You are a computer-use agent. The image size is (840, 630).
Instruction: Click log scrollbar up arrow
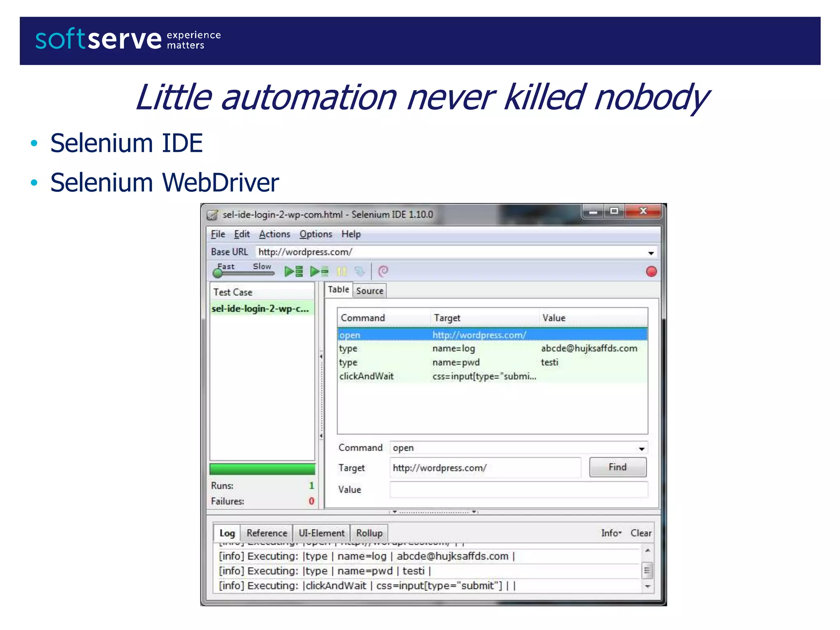tap(647, 550)
